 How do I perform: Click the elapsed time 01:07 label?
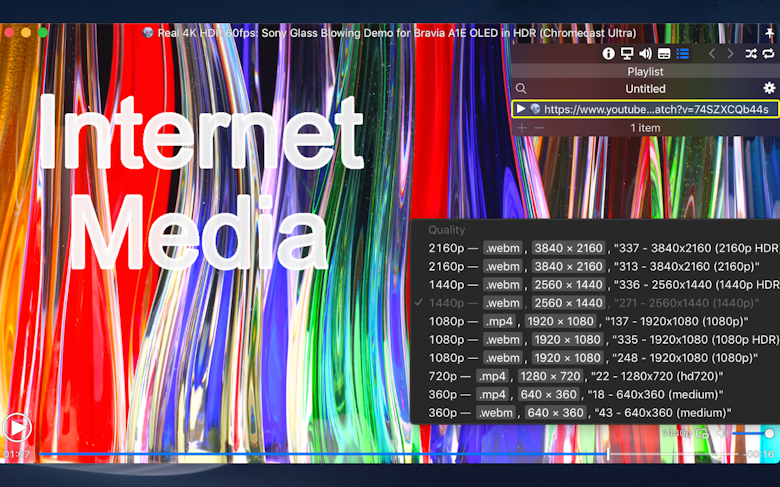pyautogui.click(x=16, y=454)
